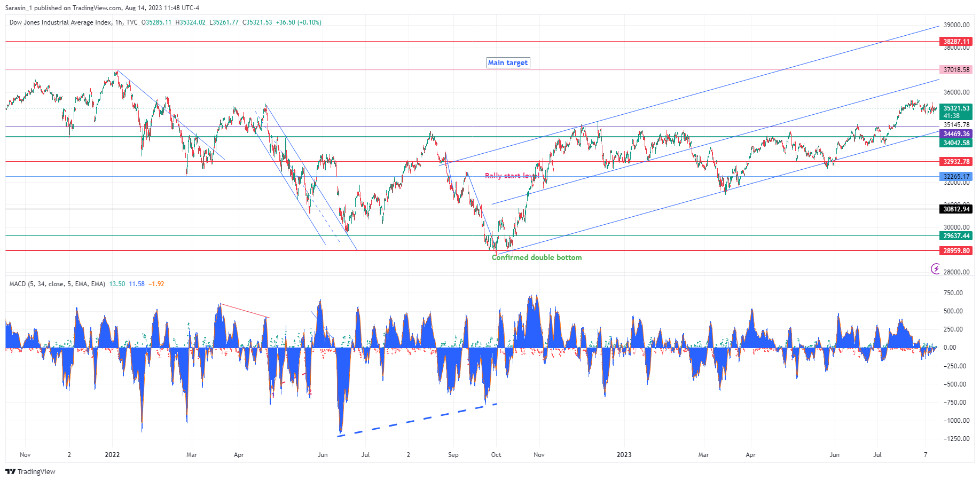Click the 28000.00 price axis tick
Image resolution: width=980 pixels, height=481 pixels.
[x=957, y=272]
